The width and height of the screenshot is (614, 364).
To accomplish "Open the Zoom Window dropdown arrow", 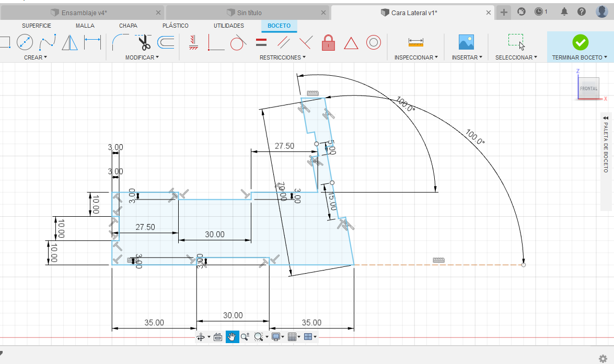I will [267, 337].
